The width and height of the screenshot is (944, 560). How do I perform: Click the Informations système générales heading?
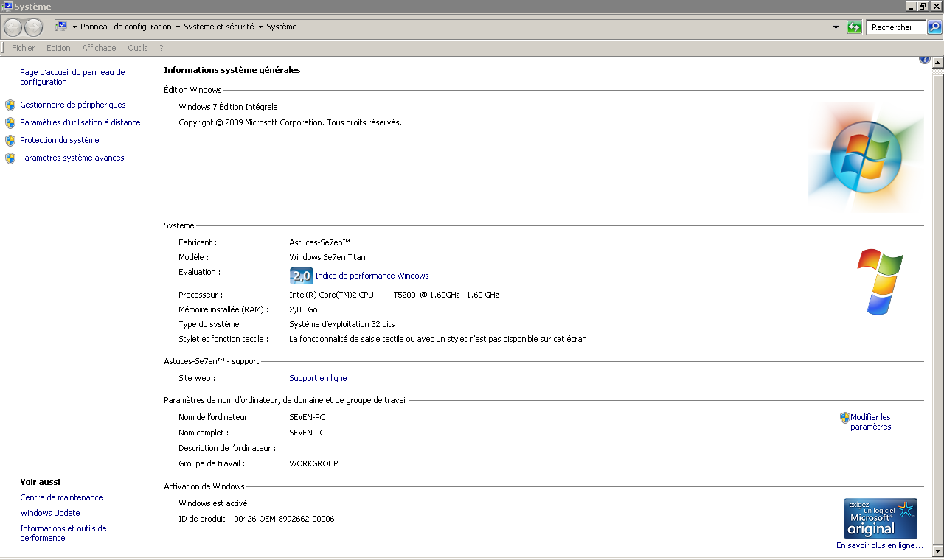tap(232, 70)
